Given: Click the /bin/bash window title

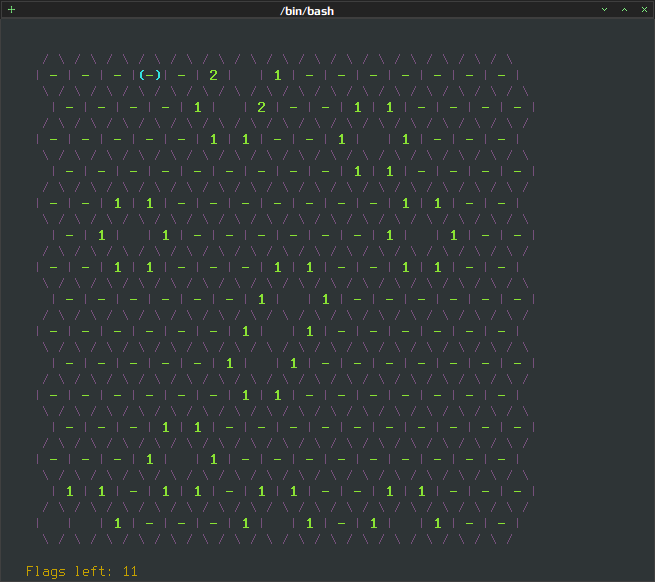Looking at the screenshot, I should [307, 11].
